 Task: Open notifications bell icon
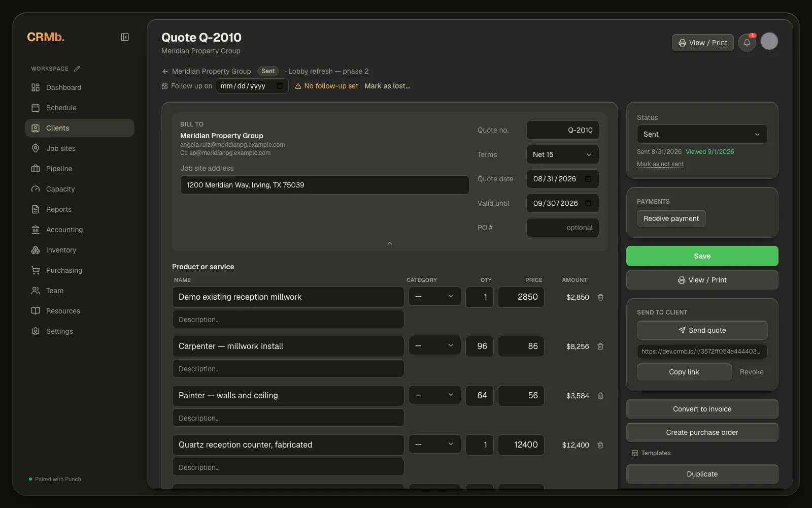[x=747, y=43]
